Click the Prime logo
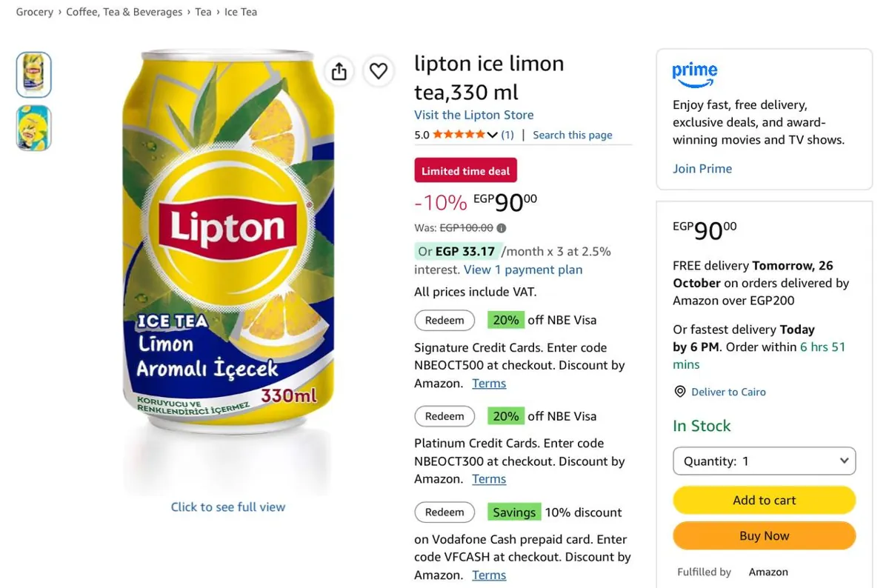The image size is (889, 588). (x=695, y=74)
